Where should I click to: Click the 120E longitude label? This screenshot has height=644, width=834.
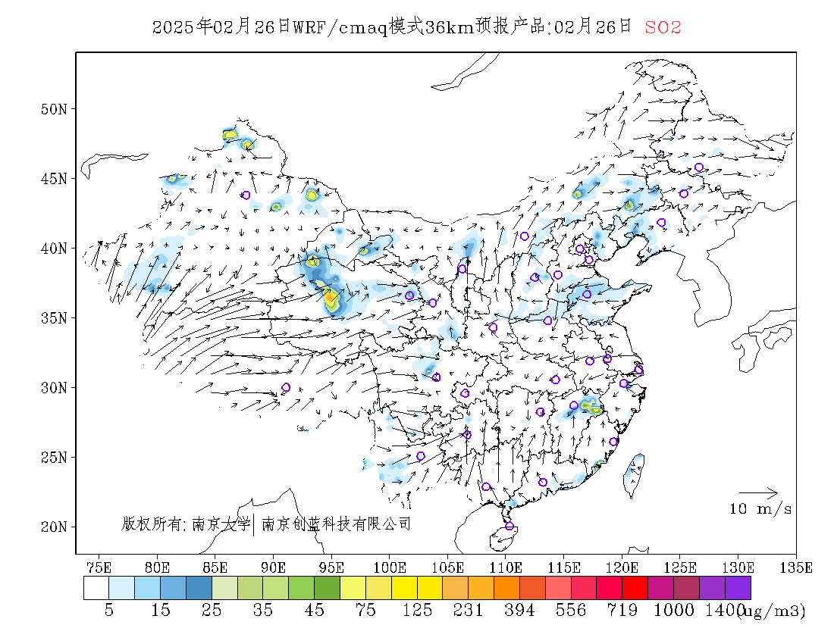[622, 567]
